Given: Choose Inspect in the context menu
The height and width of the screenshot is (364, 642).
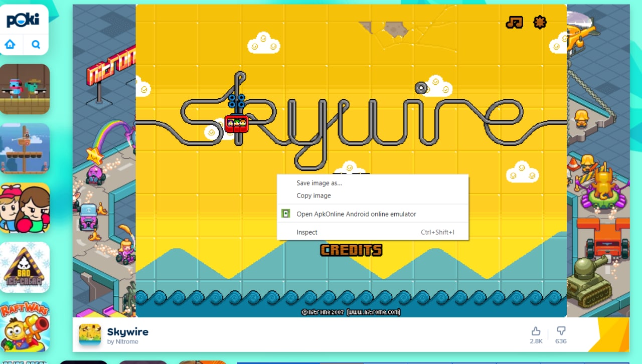Looking at the screenshot, I should pos(373,232).
